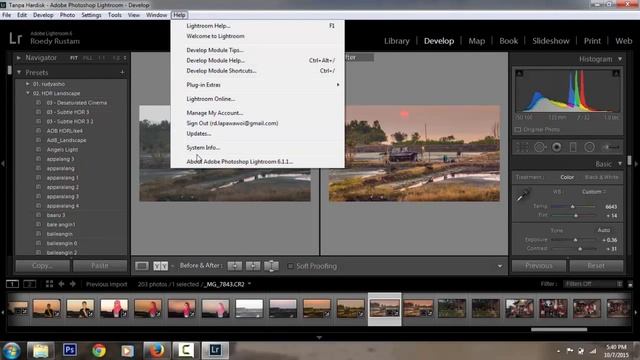Open Firefox from the taskbar
Viewport: 640px width, 360px height.
pos(156,350)
